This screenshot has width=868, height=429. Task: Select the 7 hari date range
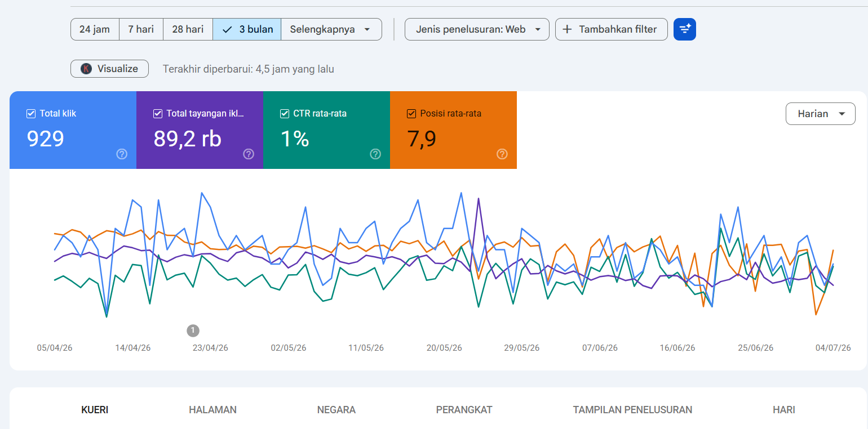141,29
